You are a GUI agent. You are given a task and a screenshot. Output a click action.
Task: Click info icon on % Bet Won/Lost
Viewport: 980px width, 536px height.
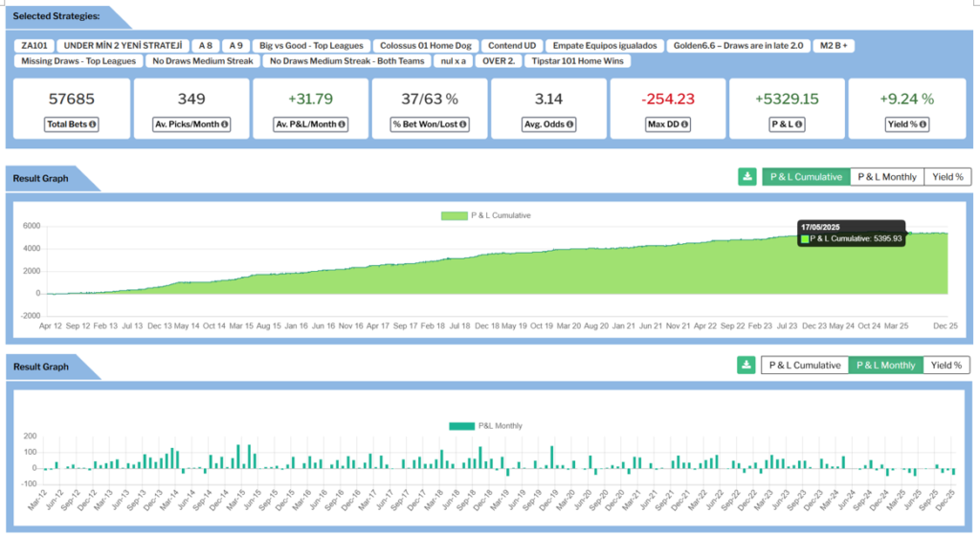458,124
